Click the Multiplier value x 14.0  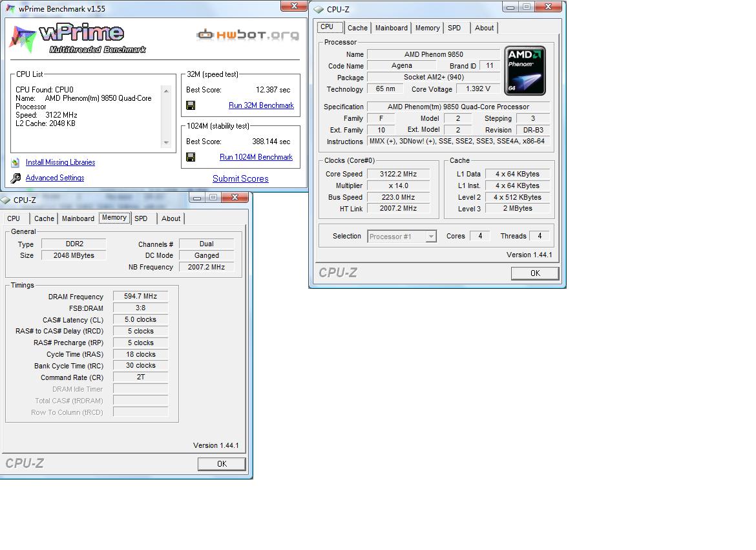(x=398, y=185)
